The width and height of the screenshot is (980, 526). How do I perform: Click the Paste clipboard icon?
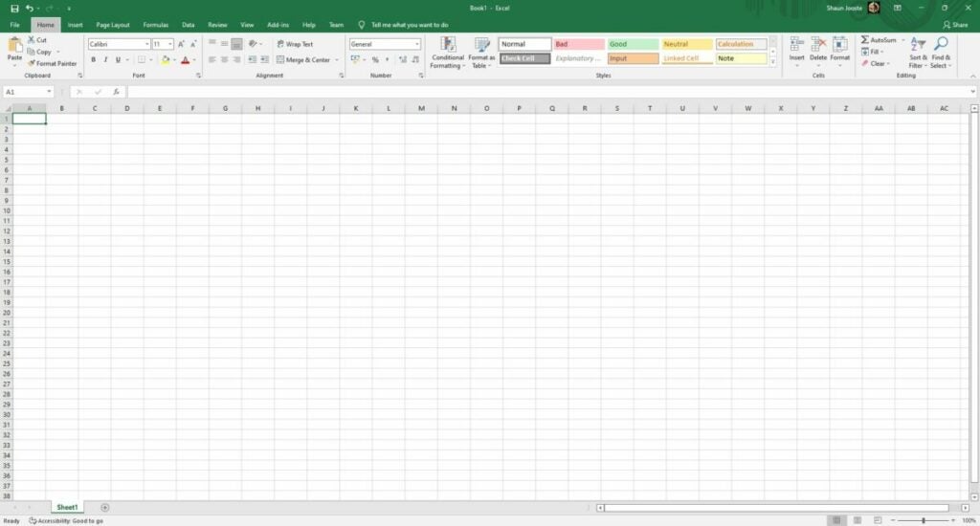coord(14,45)
